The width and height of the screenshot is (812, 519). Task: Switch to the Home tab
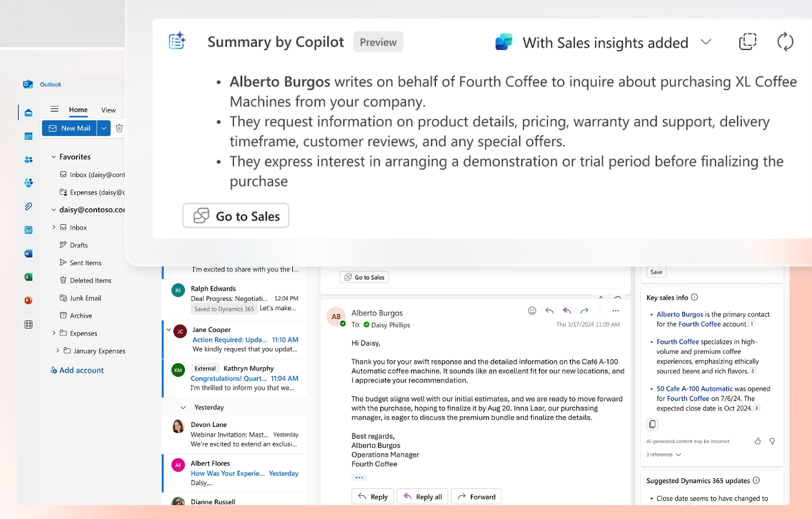click(x=78, y=110)
